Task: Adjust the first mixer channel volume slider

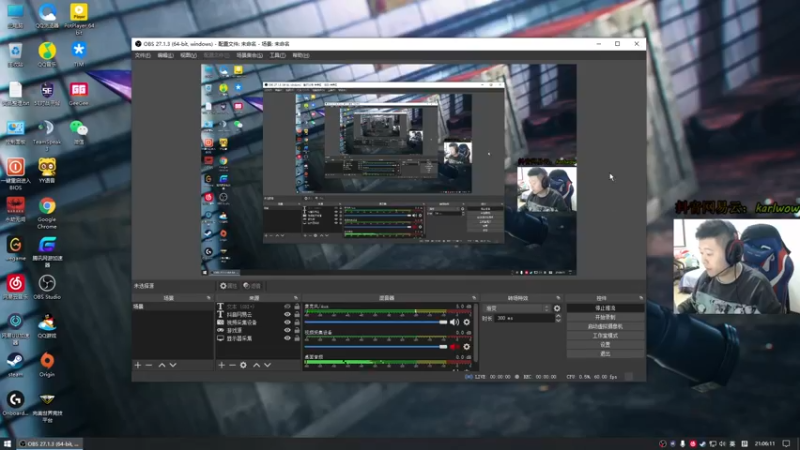Action: (376, 322)
